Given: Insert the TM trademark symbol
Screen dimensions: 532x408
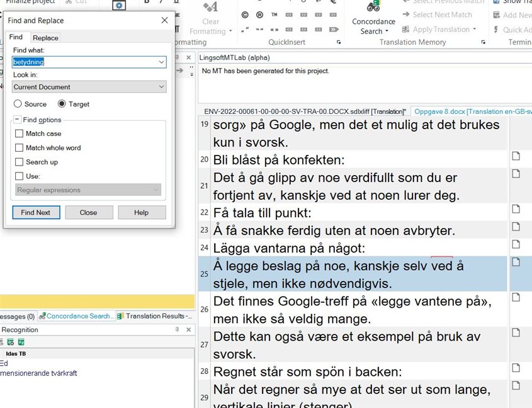Looking at the screenshot, I should [274, 14].
